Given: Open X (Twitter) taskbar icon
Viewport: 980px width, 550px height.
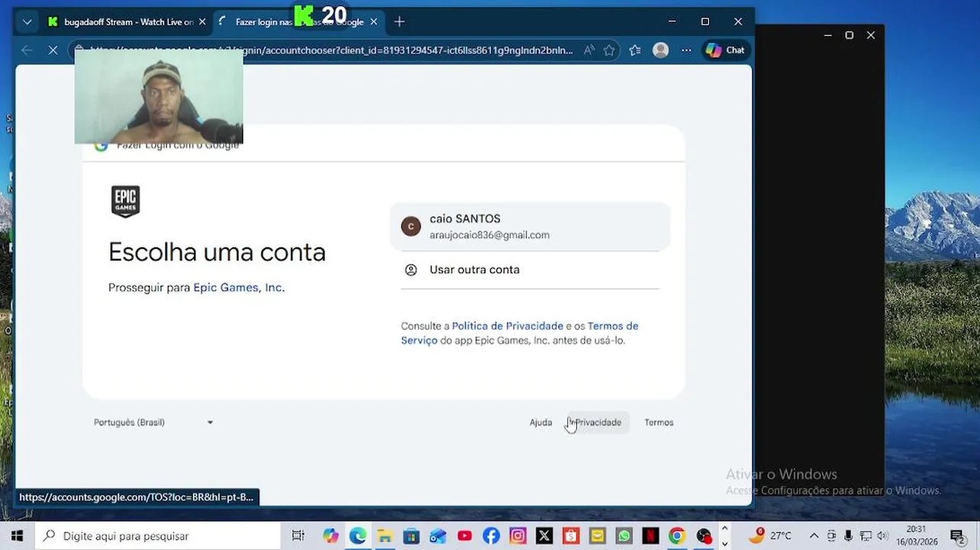Looking at the screenshot, I should 544,536.
